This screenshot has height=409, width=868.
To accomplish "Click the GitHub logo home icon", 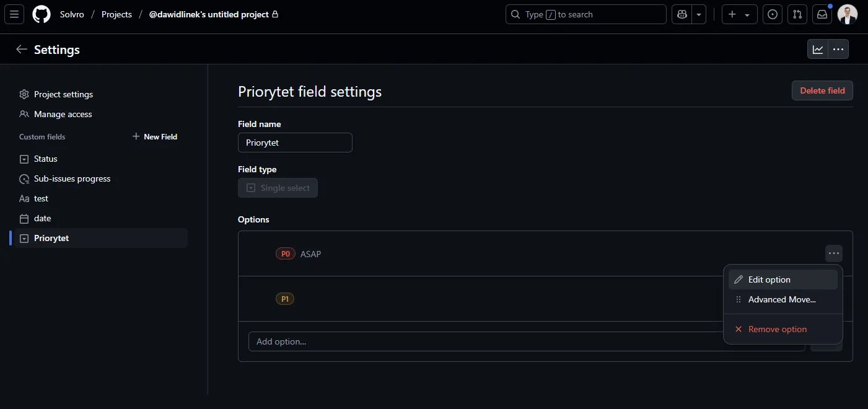I will 42,14.
